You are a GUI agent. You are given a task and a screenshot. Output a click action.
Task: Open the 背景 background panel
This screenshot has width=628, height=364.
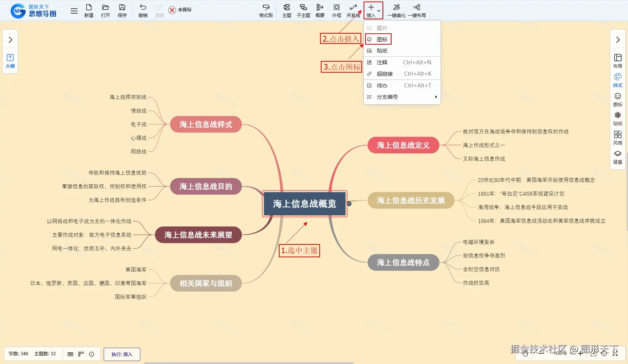(618, 157)
